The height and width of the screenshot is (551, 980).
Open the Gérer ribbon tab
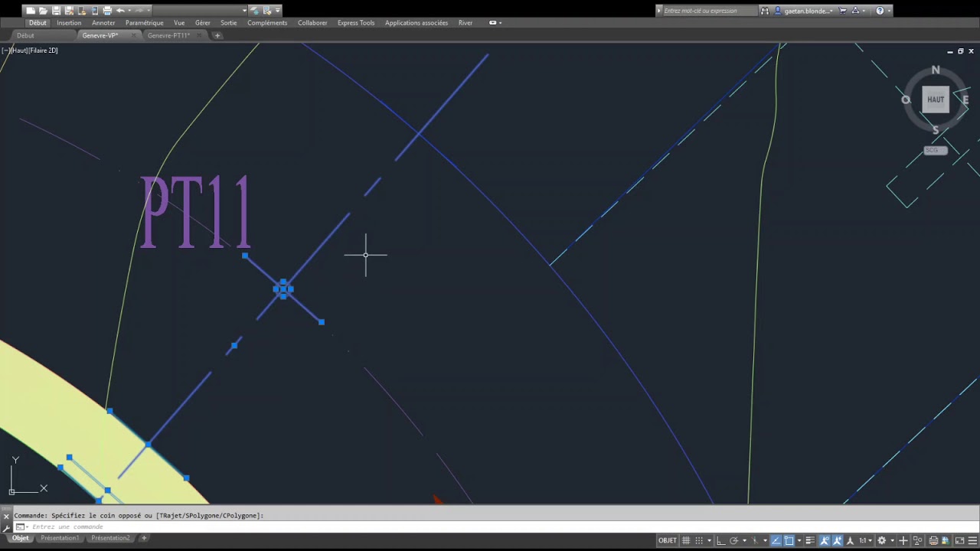click(203, 23)
